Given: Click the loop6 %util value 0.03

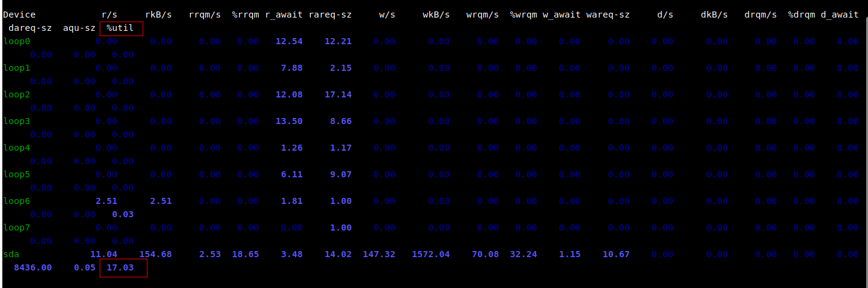Looking at the screenshot, I should (x=122, y=214).
